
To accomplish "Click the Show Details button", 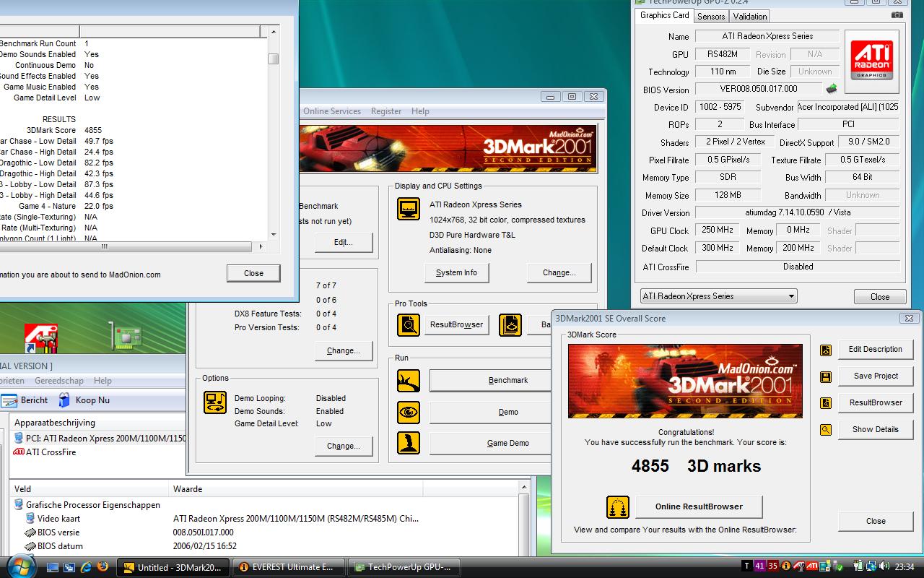I will [x=876, y=430].
